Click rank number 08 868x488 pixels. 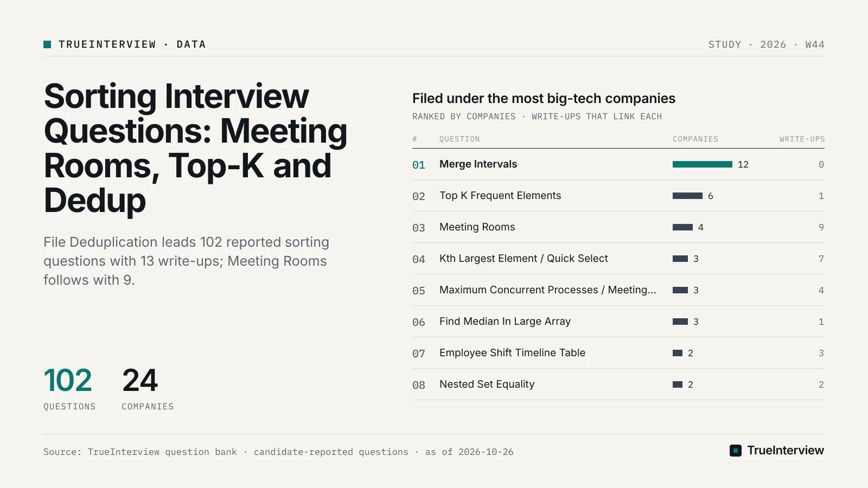[419, 385]
